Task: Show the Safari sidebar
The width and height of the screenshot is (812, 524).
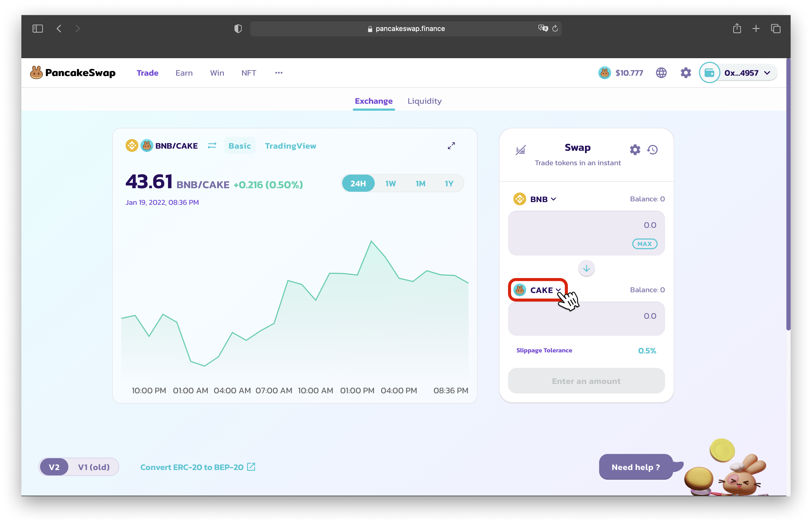Action: [37, 29]
